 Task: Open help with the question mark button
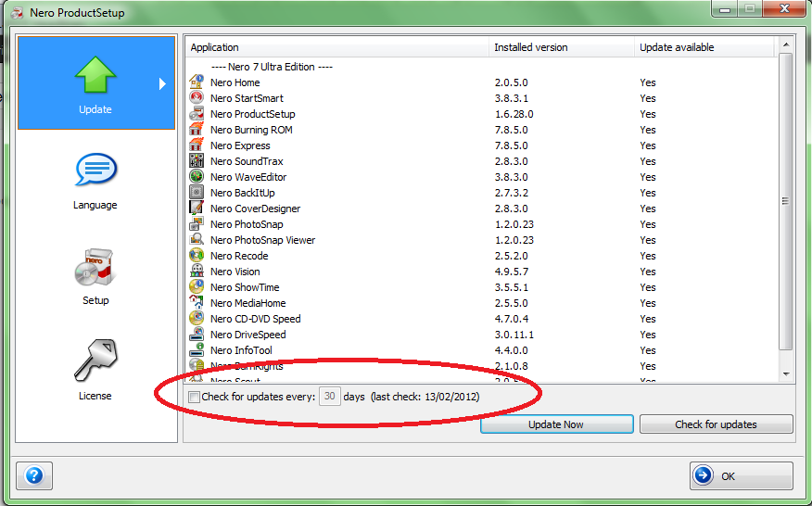pyautogui.click(x=34, y=475)
